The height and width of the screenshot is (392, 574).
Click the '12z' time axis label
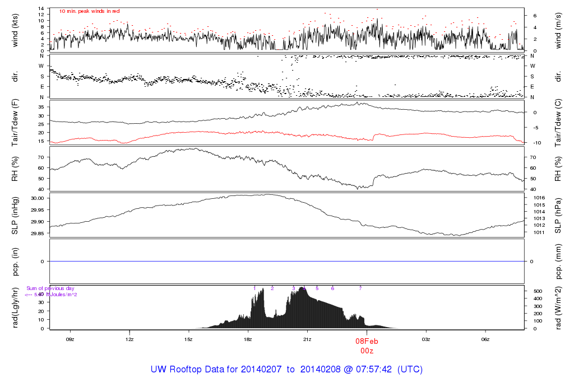129,339
